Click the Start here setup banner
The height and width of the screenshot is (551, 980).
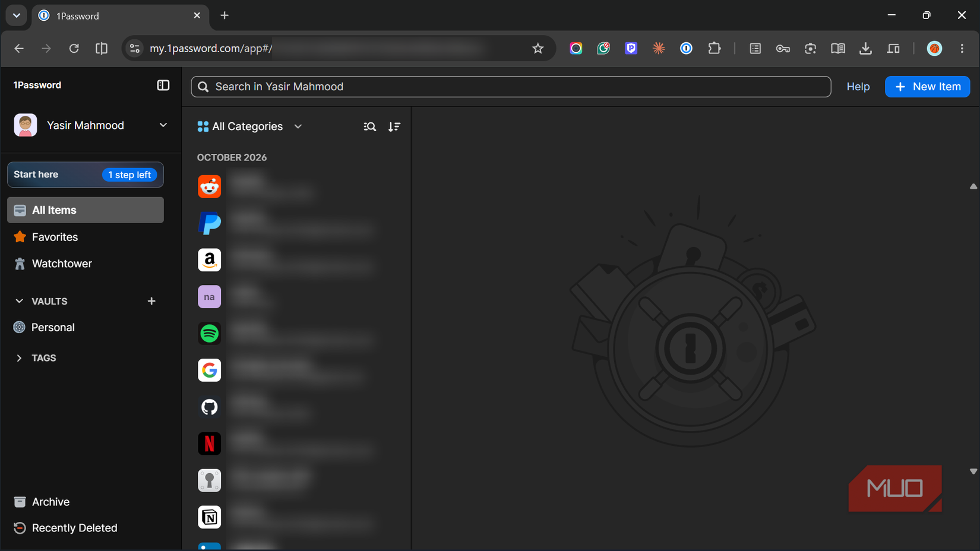point(86,175)
